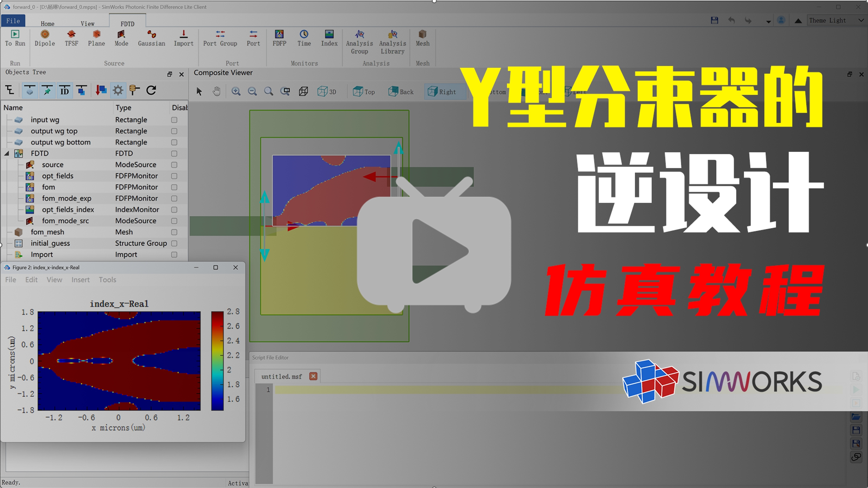Image resolution: width=868 pixels, height=488 pixels.
Task: Toggle disable checkbox for FDTD row
Action: tap(174, 153)
